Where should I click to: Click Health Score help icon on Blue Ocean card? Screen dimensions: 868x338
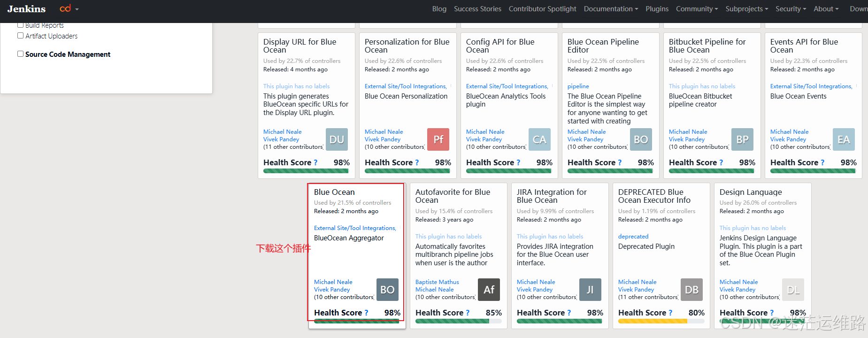point(366,313)
